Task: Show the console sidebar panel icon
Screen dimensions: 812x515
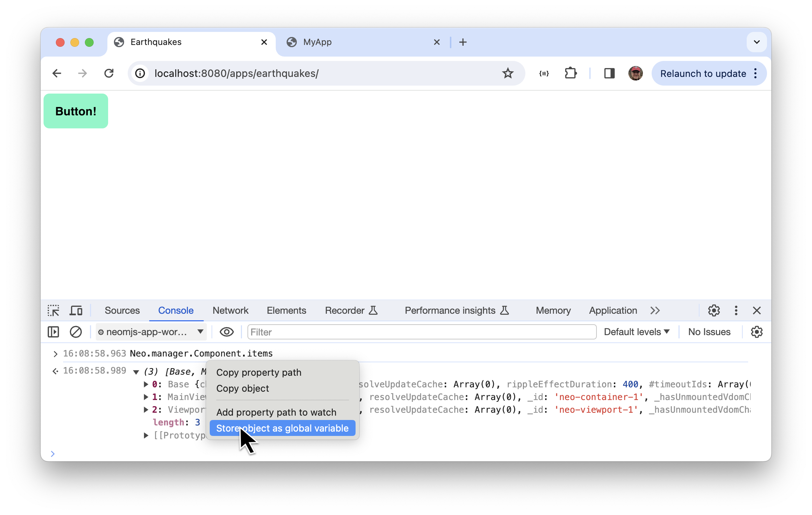Action: (x=53, y=332)
